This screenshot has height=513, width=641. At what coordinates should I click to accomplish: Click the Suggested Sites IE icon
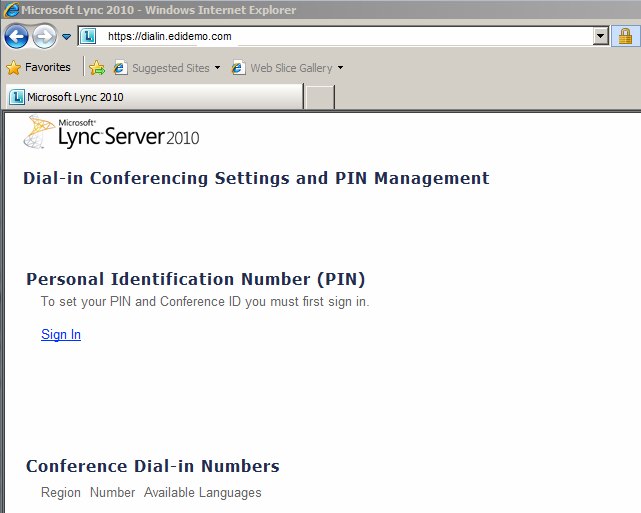120,67
